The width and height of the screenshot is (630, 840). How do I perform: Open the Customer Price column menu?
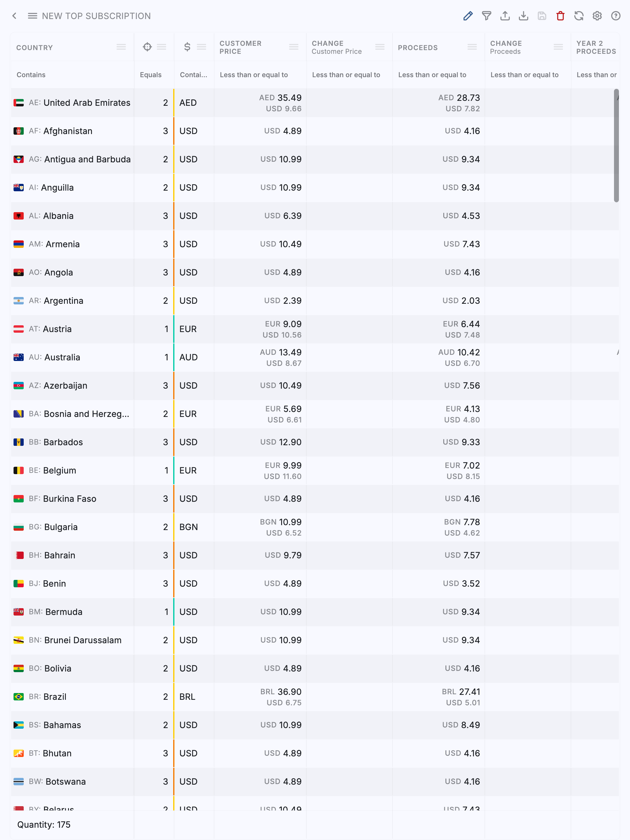[293, 47]
